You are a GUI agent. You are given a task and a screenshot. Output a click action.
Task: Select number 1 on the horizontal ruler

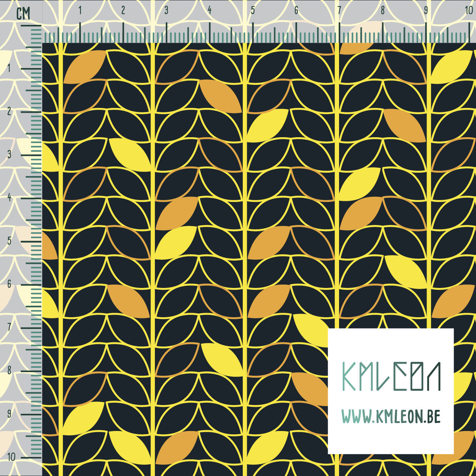[80, 11]
